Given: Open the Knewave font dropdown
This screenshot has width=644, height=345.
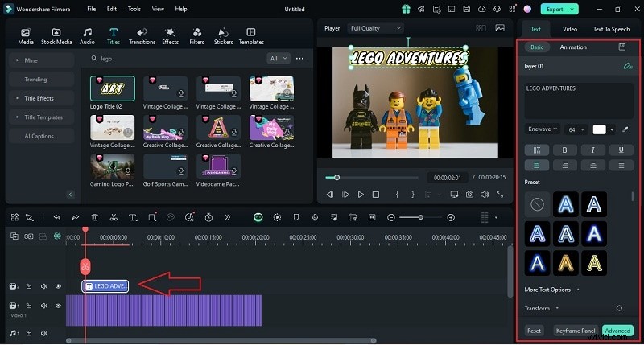Looking at the screenshot, I should point(542,129).
